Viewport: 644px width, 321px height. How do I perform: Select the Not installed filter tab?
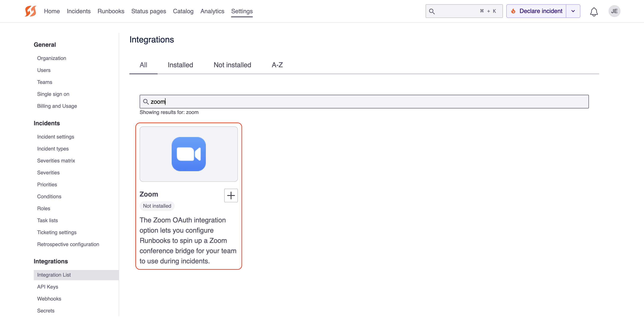click(232, 64)
